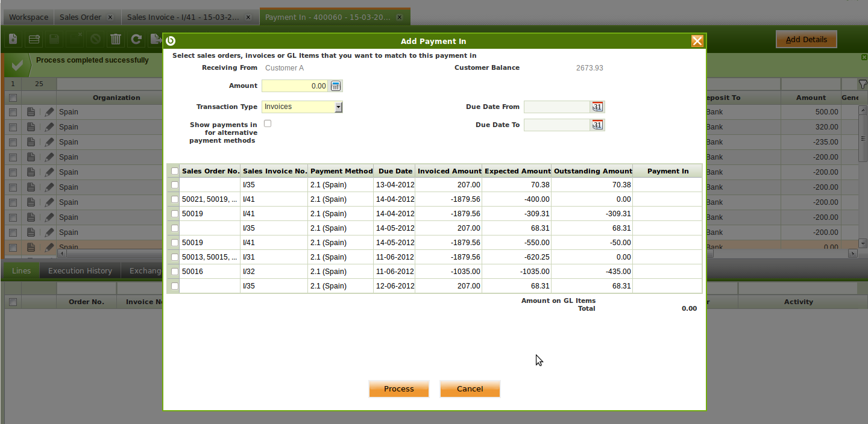This screenshot has height=424, width=868.
Task: Click the refresh icon in the toolbar
Action: point(136,40)
